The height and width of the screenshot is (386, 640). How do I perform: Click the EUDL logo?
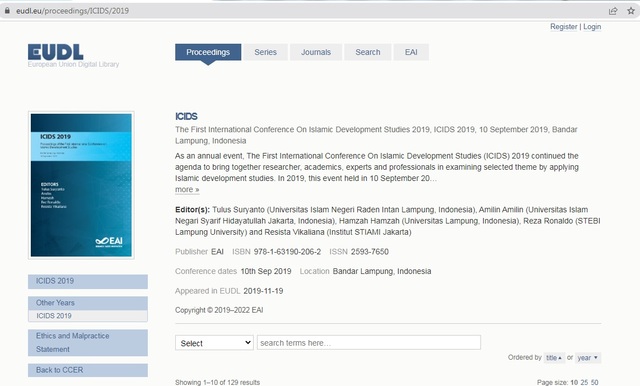56,52
